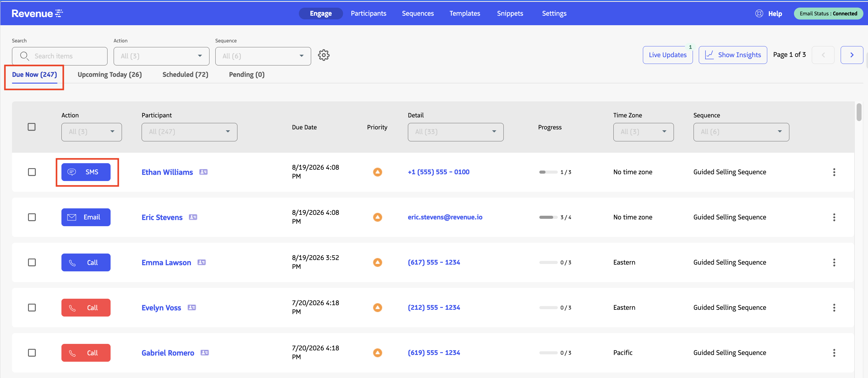Screen dimensions: 868x378
Task: Click the Help lifebuoy icon
Action: click(759, 14)
